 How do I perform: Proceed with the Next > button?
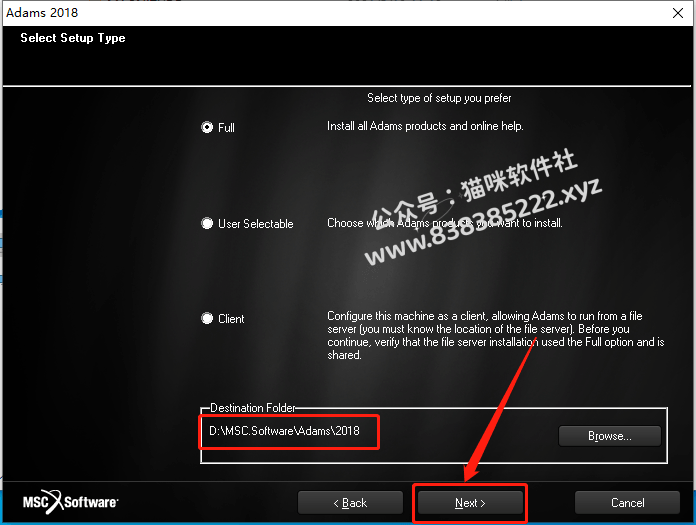(470, 502)
